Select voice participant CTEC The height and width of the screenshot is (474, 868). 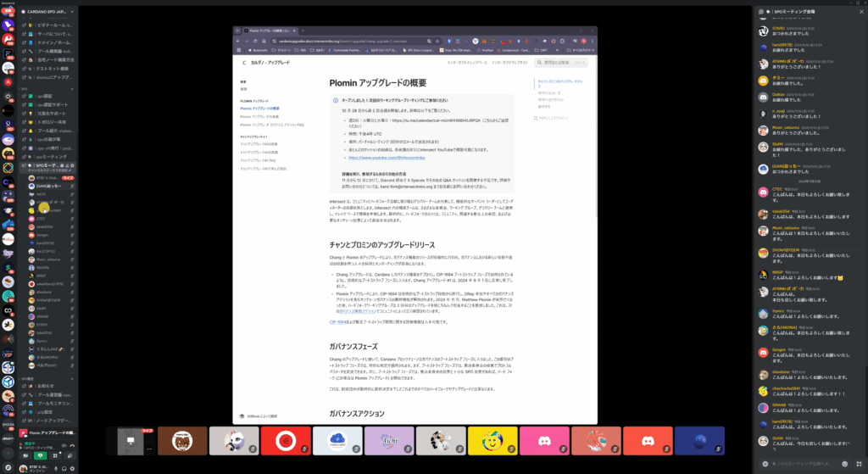[x=52, y=219]
